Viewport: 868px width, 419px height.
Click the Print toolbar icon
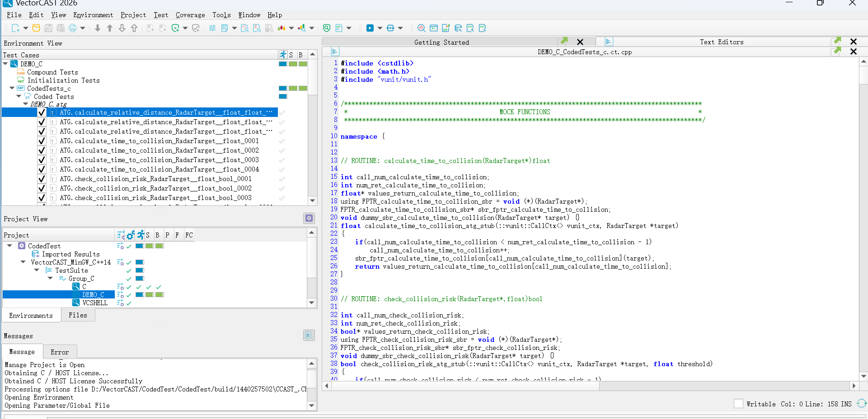(x=72, y=28)
